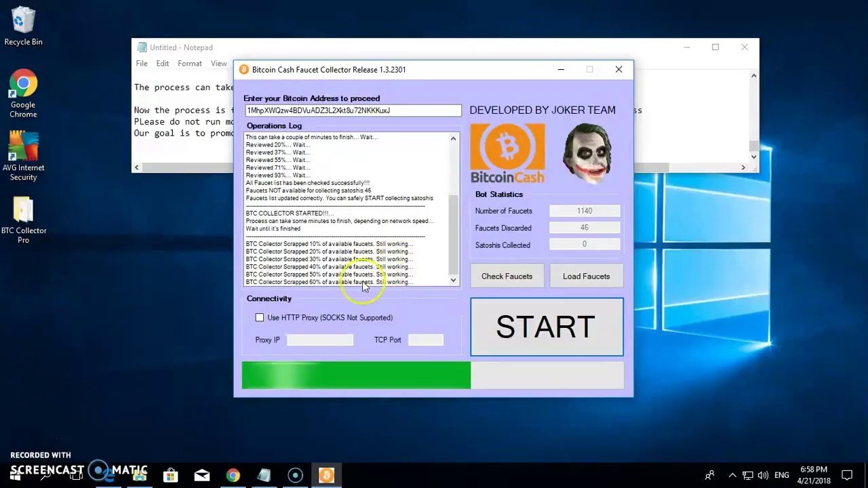Image resolution: width=868 pixels, height=488 pixels.
Task: Click the big START button
Action: 547,327
